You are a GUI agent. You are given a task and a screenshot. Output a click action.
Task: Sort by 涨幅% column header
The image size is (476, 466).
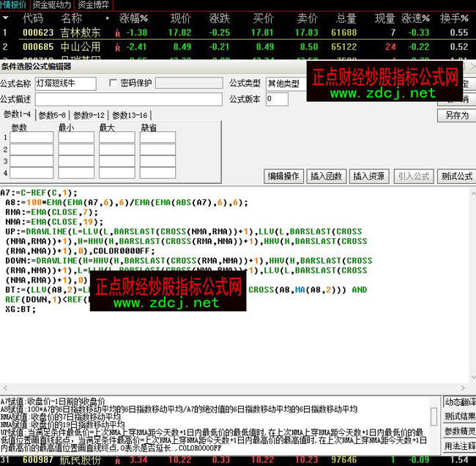pyautogui.click(x=133, y=18)
